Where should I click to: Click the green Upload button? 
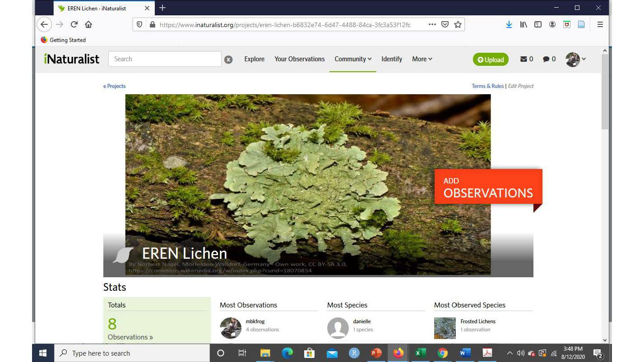(x=491, y=60)
